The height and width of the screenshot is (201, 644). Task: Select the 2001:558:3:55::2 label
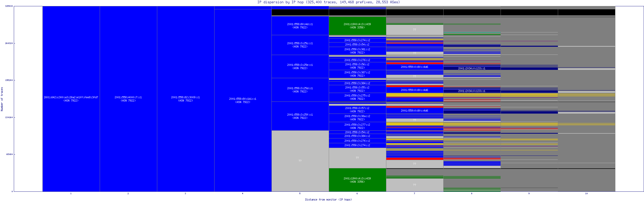(357, 89)
